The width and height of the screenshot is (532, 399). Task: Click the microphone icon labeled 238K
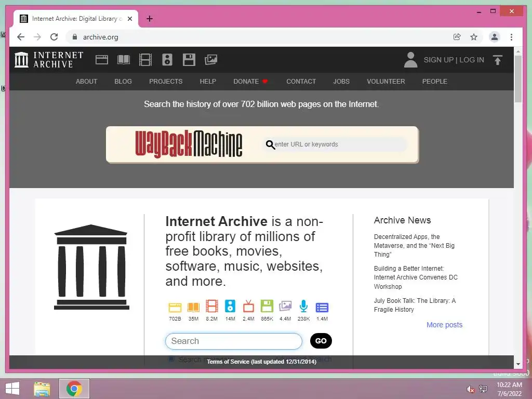(303, 306)
